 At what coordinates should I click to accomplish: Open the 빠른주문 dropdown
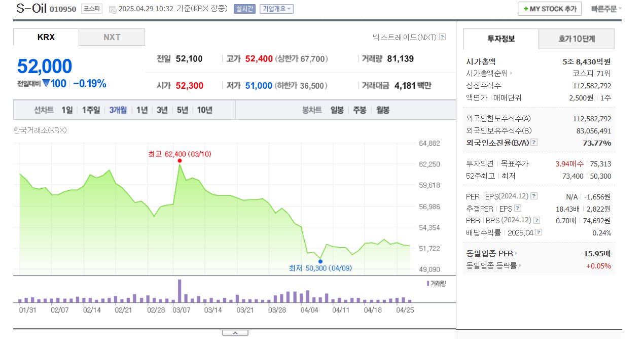tap(606, 9)
